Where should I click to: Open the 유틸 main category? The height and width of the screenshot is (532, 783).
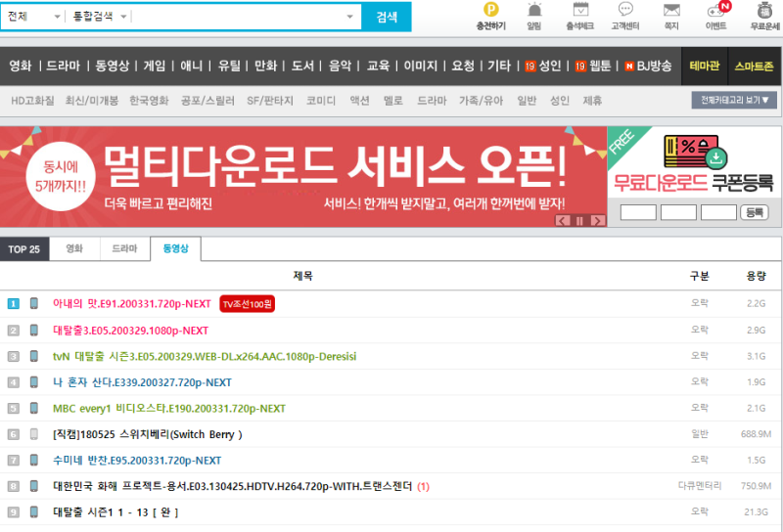click(229, 66)
